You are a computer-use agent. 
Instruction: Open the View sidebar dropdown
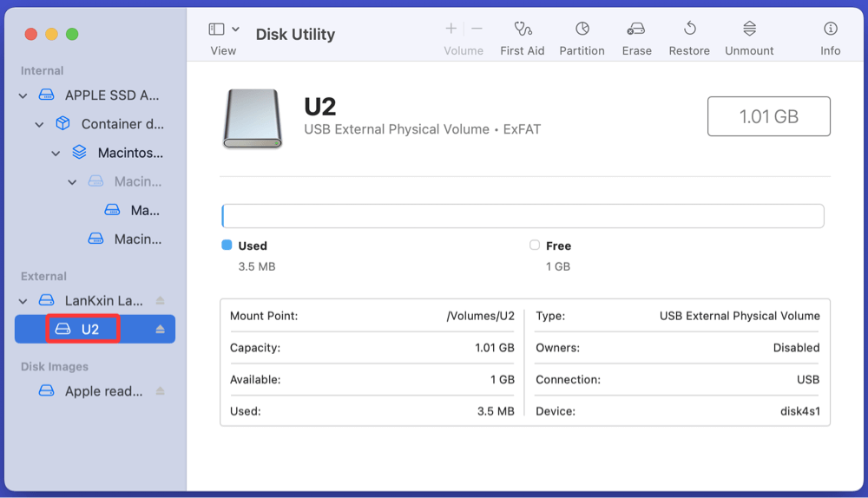click(224, 29)
